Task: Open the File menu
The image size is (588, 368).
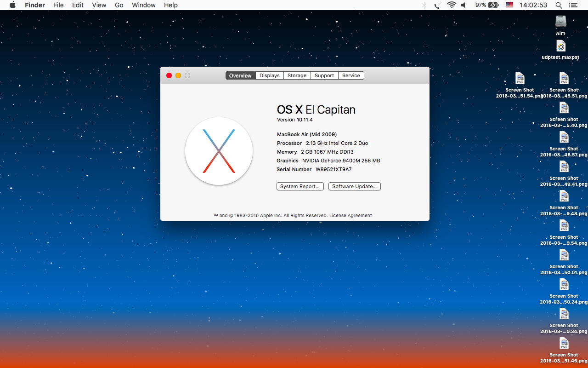Action: (x=58, y=5)
